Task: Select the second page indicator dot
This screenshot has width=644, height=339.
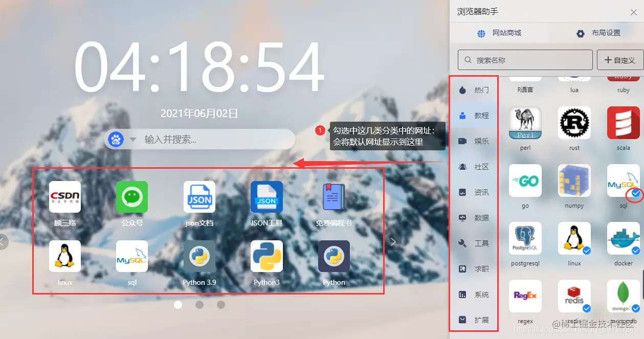Action: (x=199, y=305)
